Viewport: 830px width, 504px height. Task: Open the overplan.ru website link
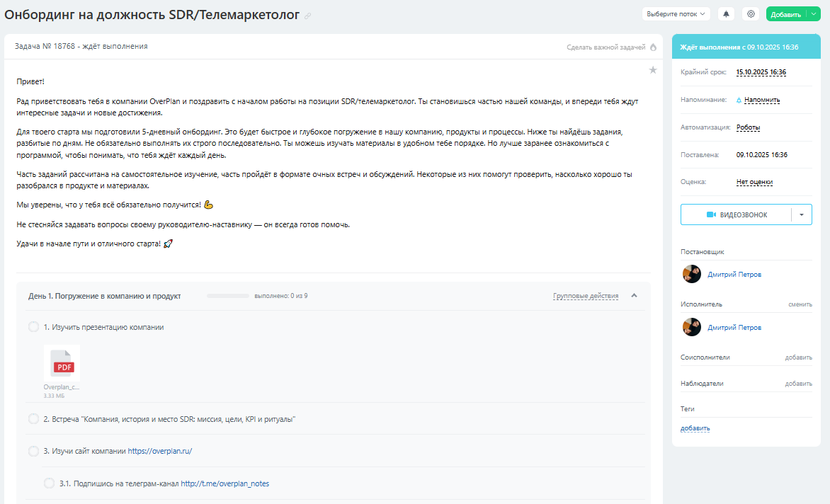(x=159, y=451)
